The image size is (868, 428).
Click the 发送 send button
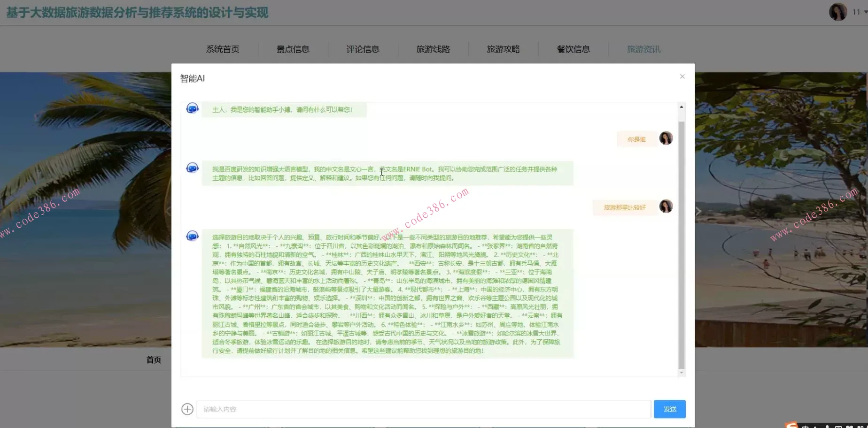pyautogui.click(x=669, y=409)
